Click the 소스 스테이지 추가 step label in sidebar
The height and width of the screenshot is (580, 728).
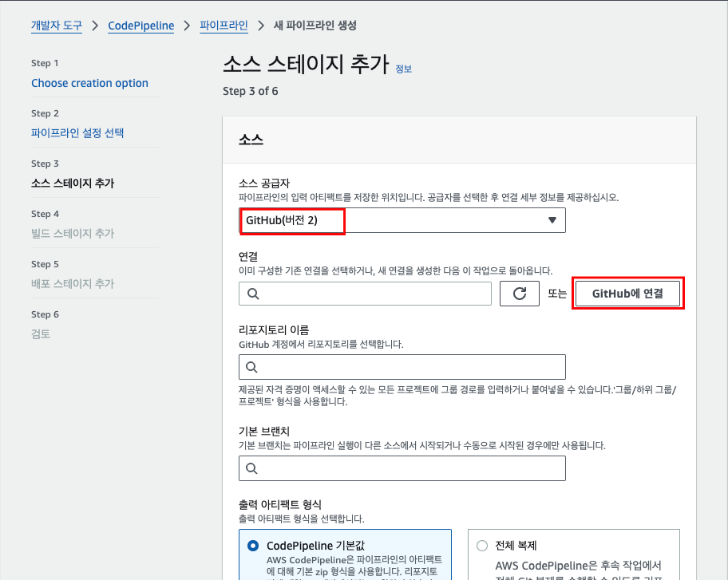pos(73,183)
